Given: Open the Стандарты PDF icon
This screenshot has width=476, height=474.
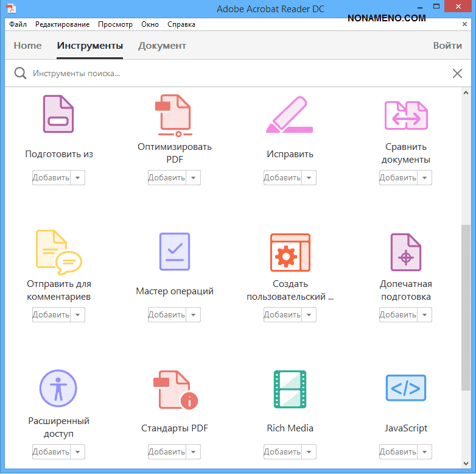Looking at the screenshot, I should (174, 389).
